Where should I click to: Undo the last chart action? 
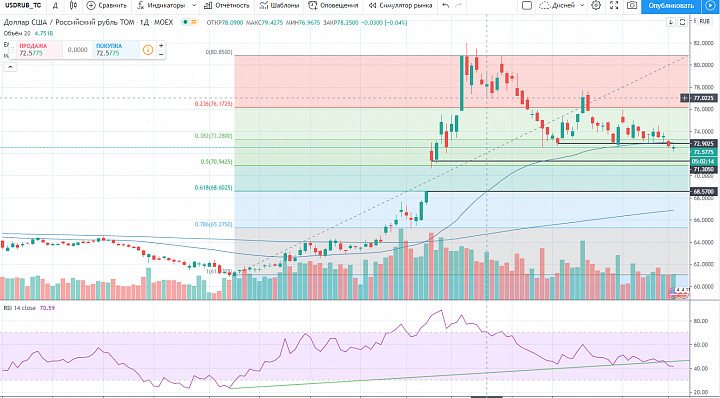(445, 6)
